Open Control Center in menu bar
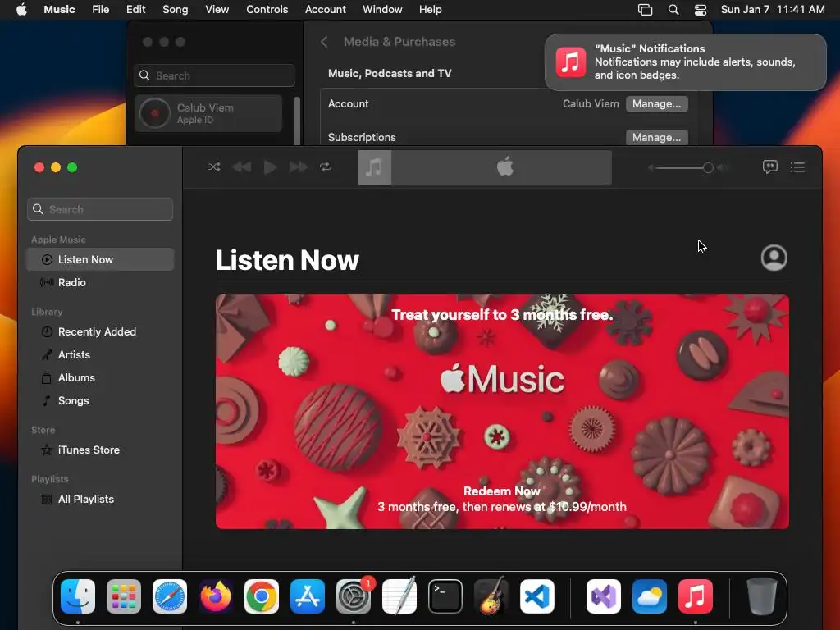Image resolution: width=840 pixels, height=630 pixels. pos(701,10)
